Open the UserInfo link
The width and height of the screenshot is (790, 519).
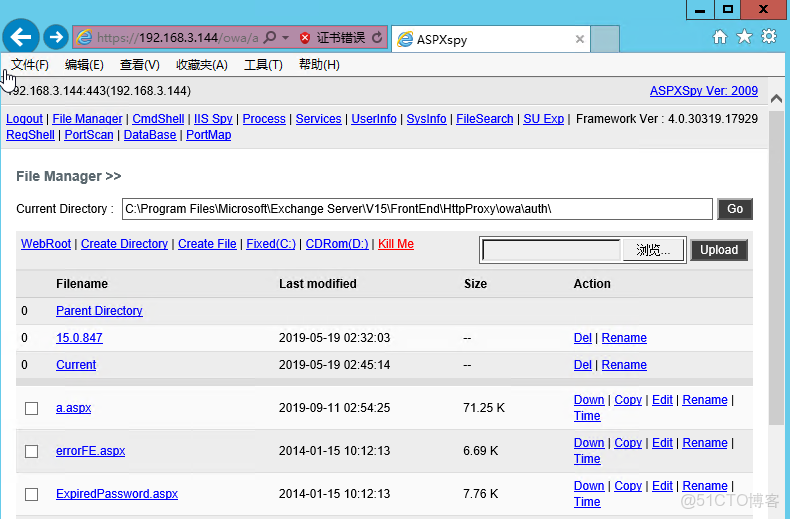(374, 119)
